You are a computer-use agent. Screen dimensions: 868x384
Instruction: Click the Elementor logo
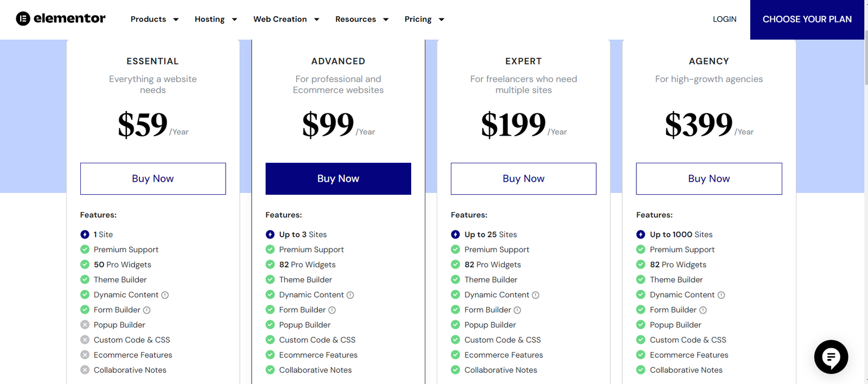point(61,19)
